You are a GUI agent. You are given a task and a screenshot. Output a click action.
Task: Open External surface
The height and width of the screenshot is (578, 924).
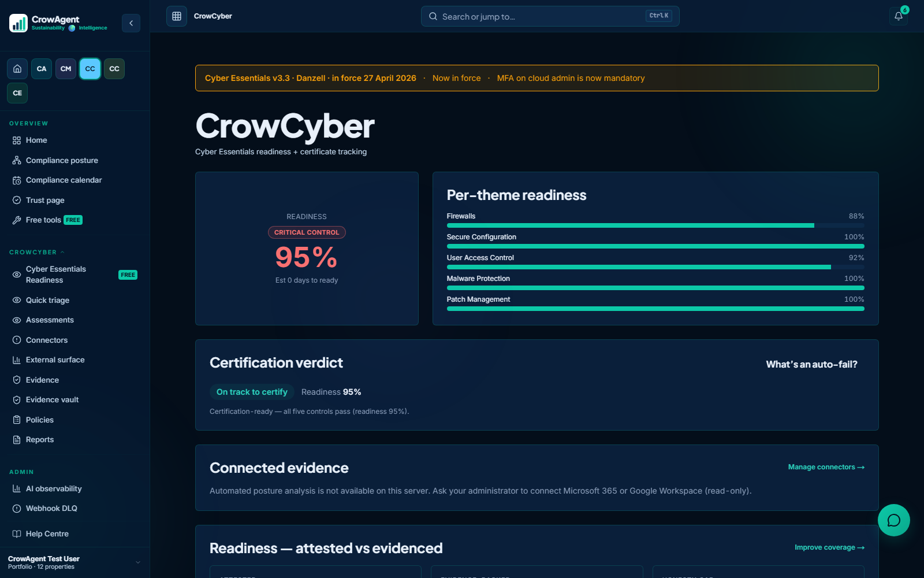tap(74, 360)
